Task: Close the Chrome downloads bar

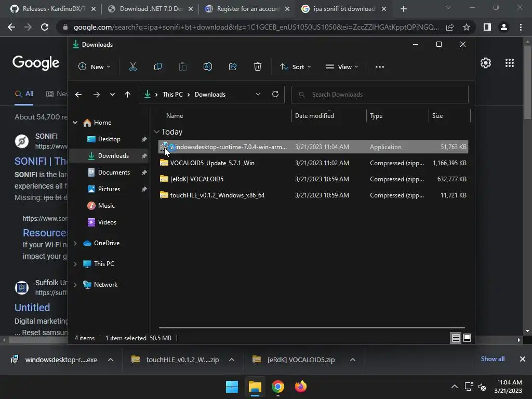Action: click(523, 359)
